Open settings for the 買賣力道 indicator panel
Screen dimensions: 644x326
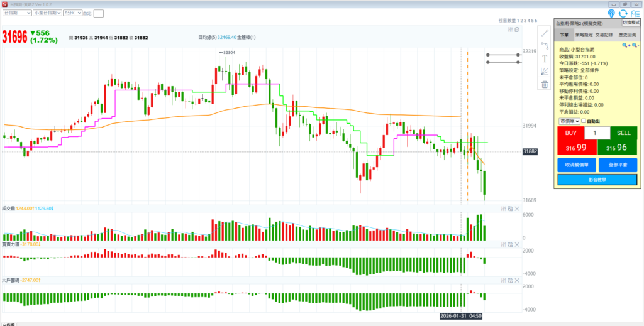click(x=503, y=244)
